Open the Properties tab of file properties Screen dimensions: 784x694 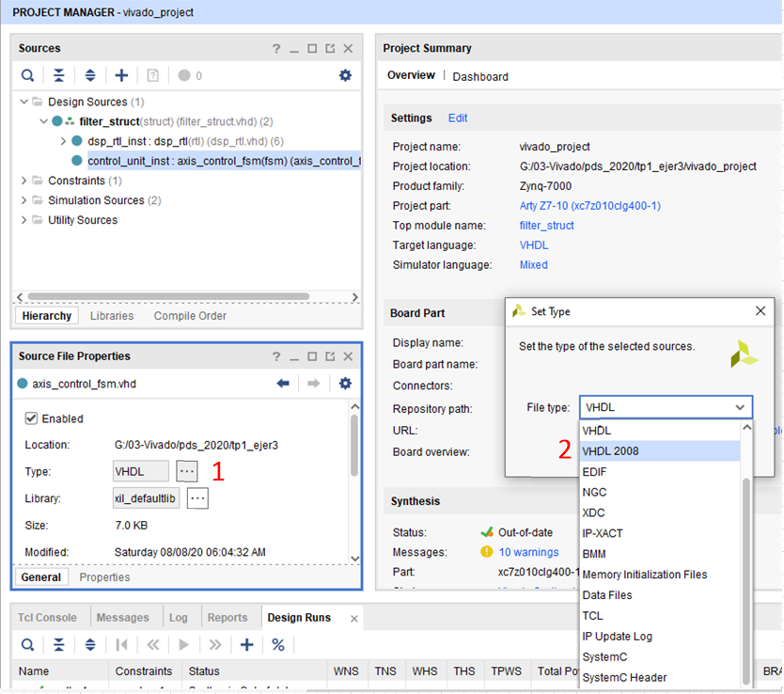click(104, 577)
